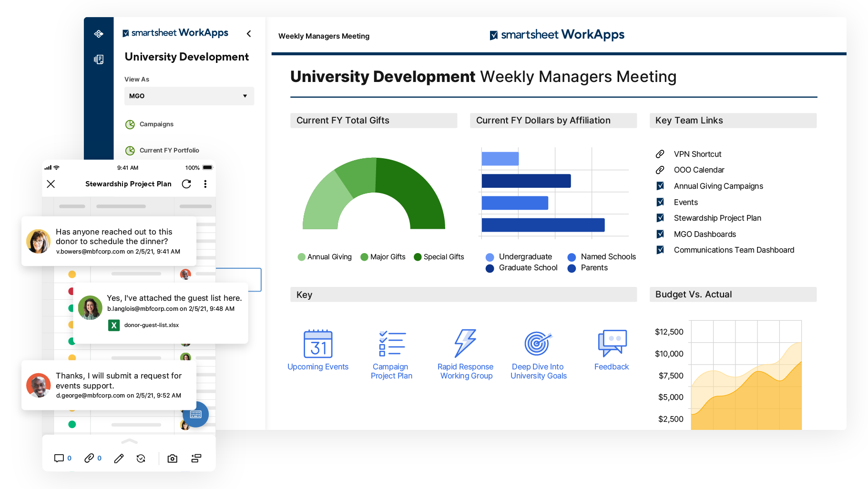Viewport: 868px width, 489px height.
Task: Open the VPN Shortcut link
Action: tap(698, 154)
